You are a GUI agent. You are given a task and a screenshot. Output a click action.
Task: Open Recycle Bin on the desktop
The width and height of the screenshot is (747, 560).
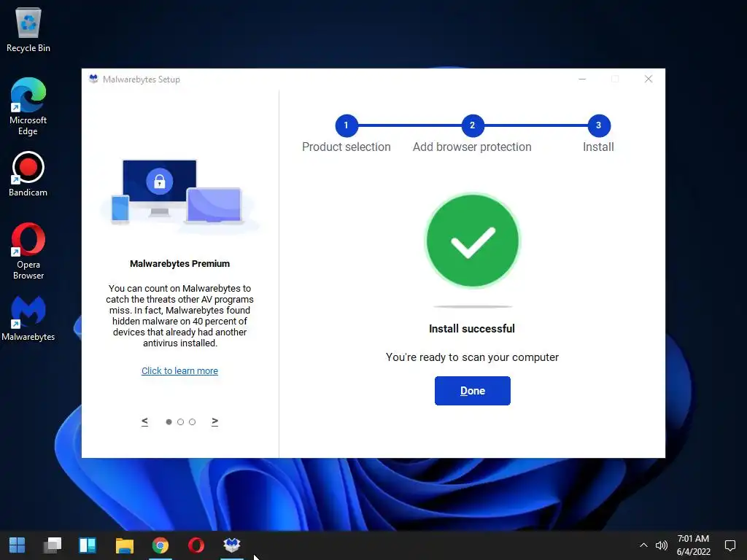pos(28,29)
